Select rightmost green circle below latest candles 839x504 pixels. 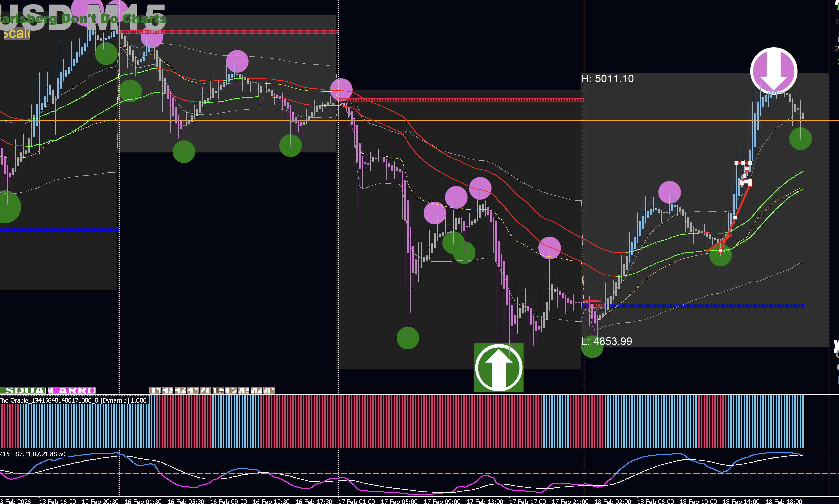click(x=800, y=139)
